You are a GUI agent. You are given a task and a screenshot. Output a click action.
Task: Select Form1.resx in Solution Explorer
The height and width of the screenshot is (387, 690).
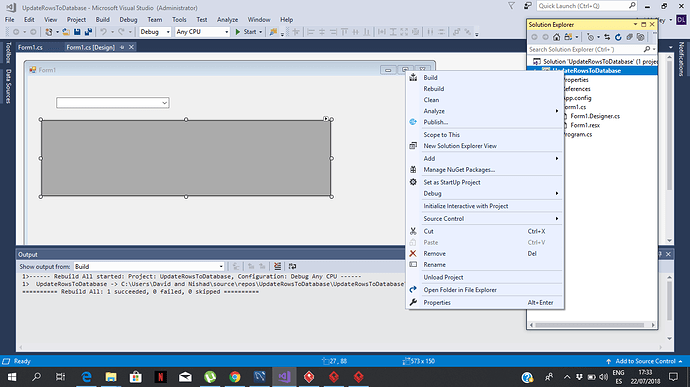point(585,125)
